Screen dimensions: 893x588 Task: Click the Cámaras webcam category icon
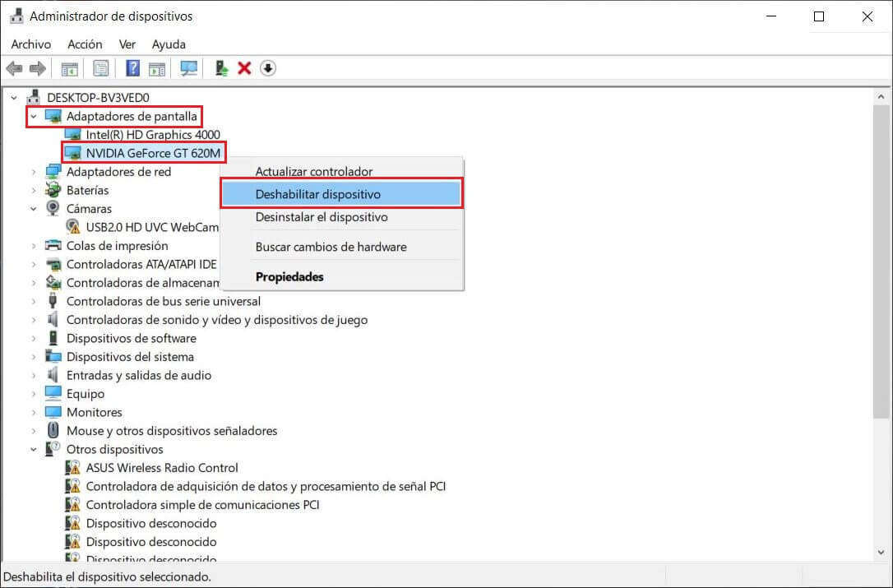tap(53, 209)
